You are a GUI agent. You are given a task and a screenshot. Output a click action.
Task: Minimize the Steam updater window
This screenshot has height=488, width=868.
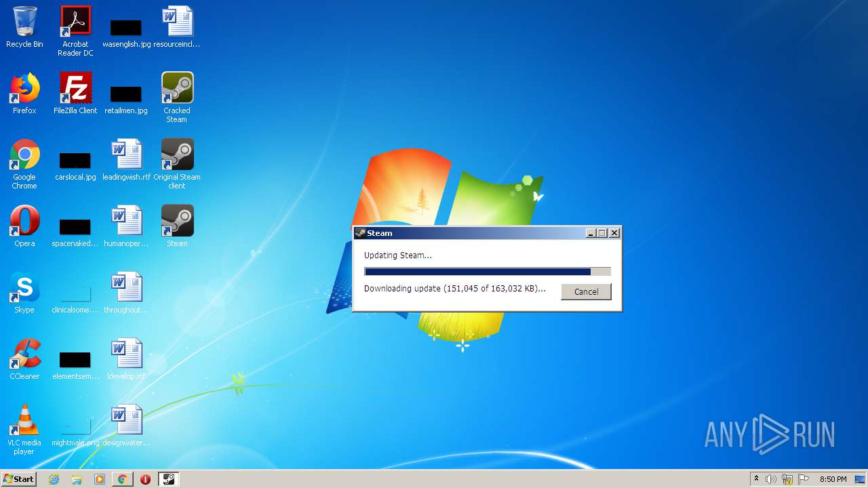(x=591, y=232)
